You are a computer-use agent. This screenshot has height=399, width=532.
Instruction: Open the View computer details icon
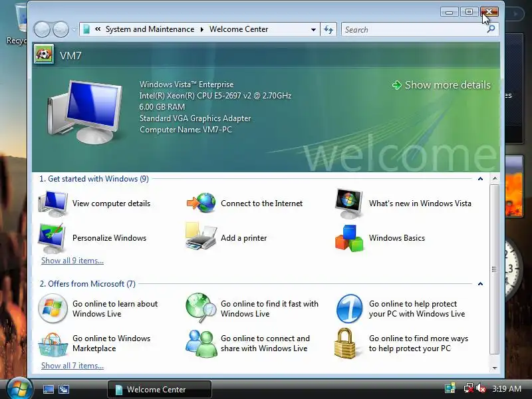click(x=53, y=203)
